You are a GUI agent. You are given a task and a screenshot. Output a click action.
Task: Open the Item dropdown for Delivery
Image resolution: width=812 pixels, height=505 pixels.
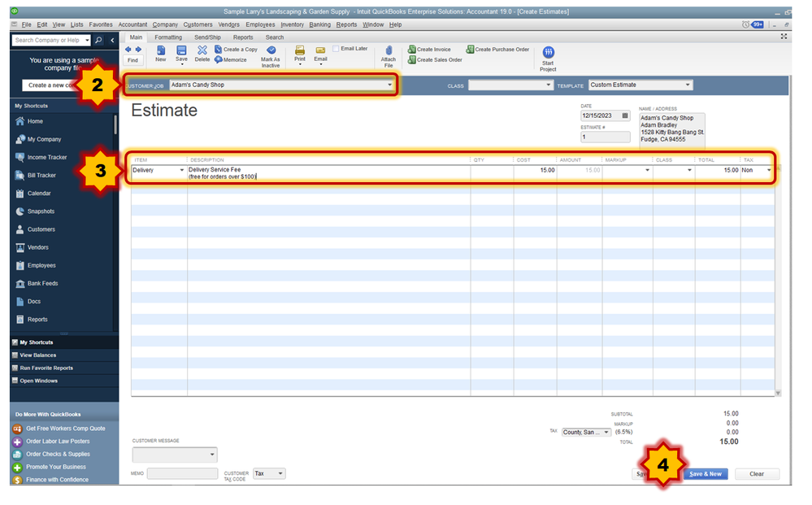click(182, 171)
